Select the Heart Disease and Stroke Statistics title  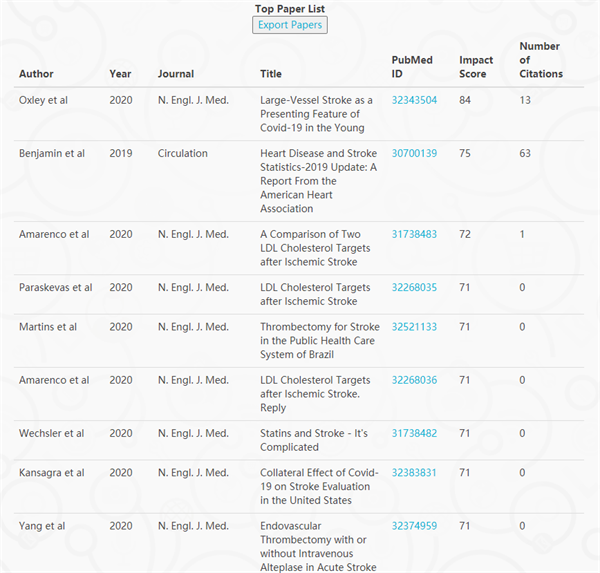[318, 181]
